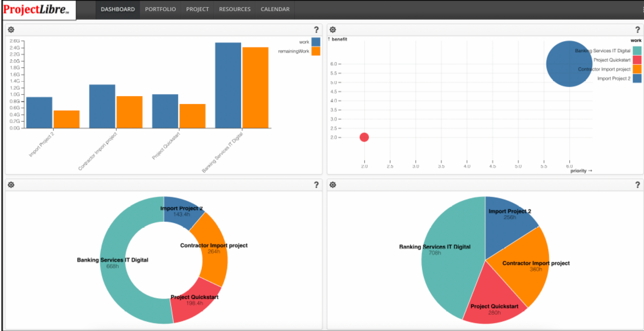Open settings gear of pie chart panel

coord(332,185)
